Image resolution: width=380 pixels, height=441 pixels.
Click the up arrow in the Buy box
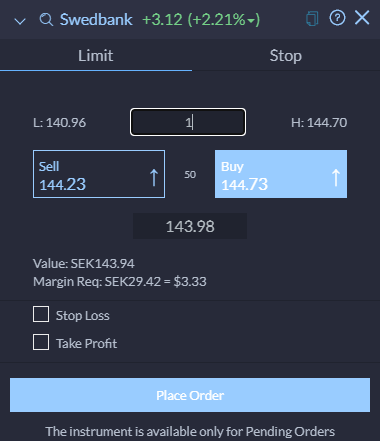(x=336, y=177)
